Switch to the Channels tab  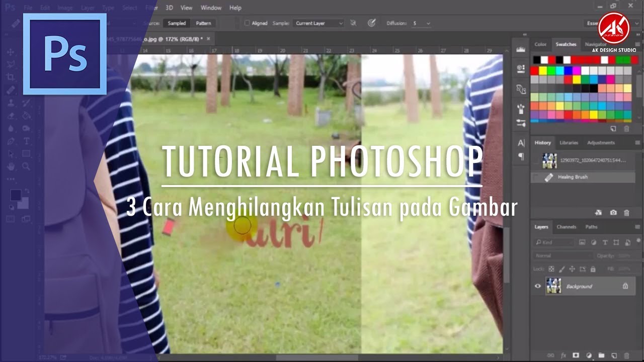pyautogui.click(x=567, y=227)
